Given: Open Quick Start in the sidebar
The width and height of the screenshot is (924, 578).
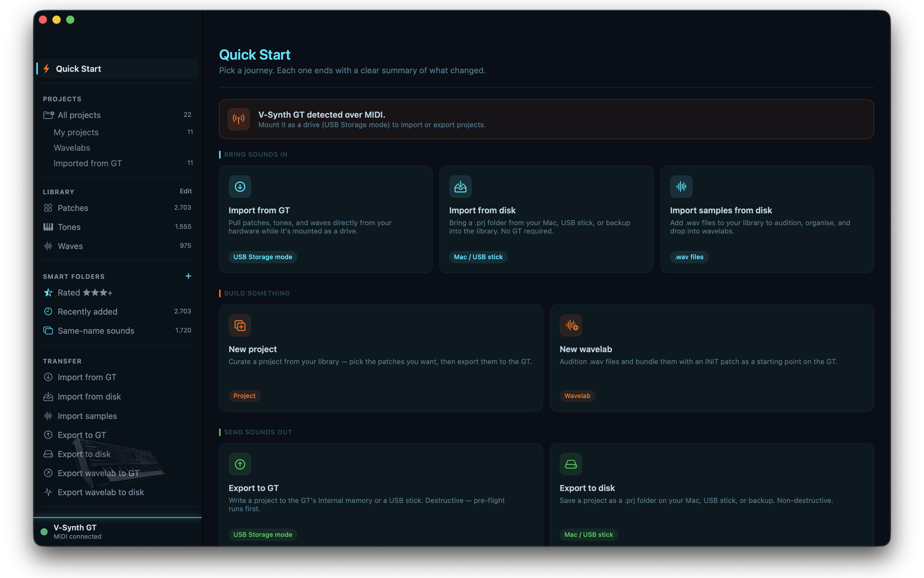Looking at the screenshot, I should click(x=117, y=69).
